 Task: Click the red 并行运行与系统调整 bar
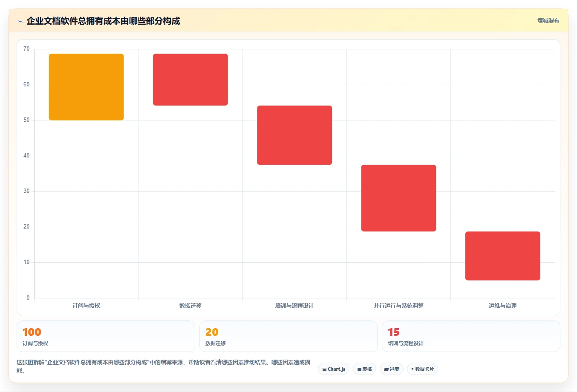(x=398, y=198)
